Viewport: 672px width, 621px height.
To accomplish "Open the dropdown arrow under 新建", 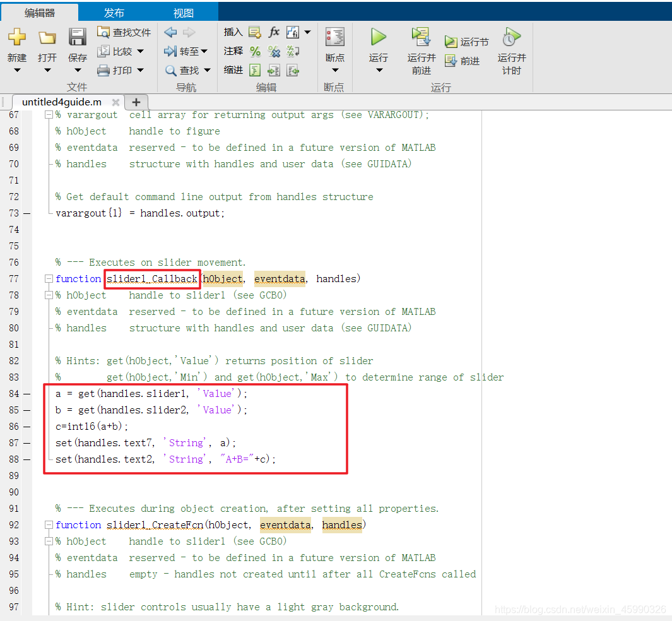I will coord(17,70).
